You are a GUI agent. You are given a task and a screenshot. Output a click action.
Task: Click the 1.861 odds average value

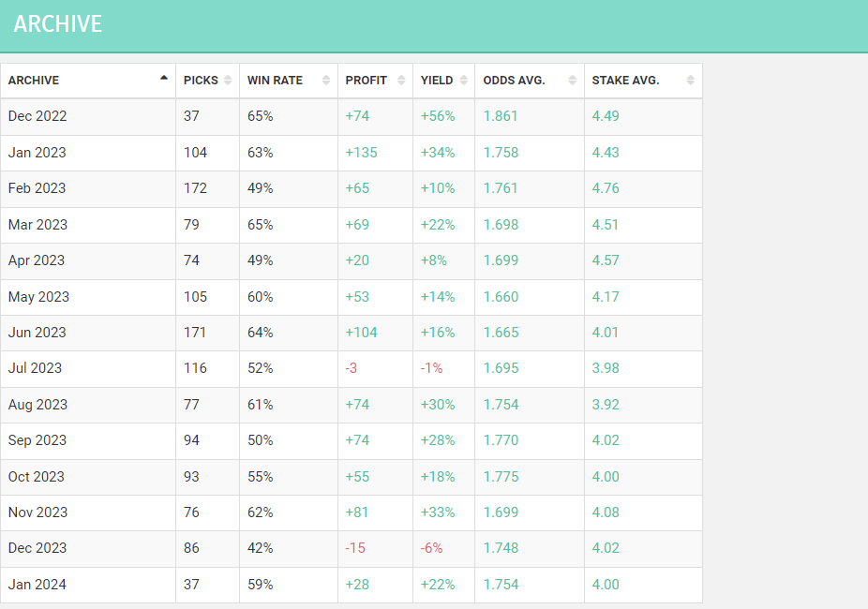[x=501, y=116]
